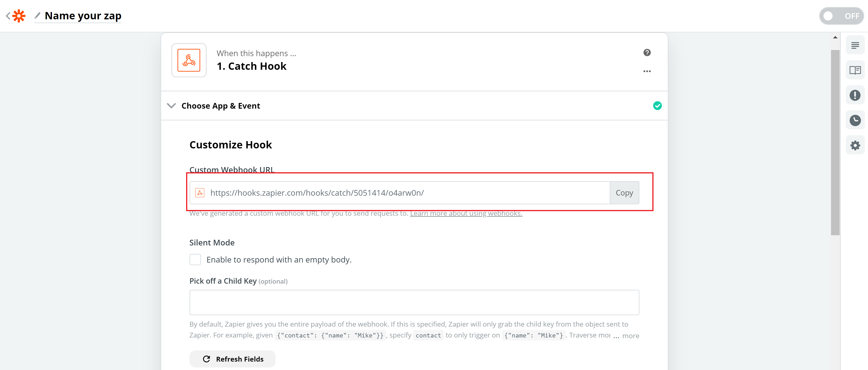
Task: Open the book guide icon in sidebar
Action: coord(855,70)
